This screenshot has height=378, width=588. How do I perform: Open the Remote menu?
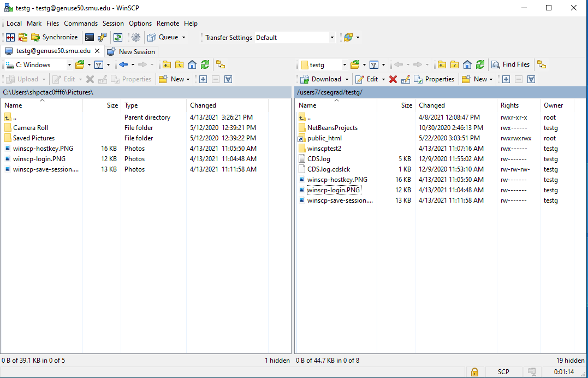(168, 23)
